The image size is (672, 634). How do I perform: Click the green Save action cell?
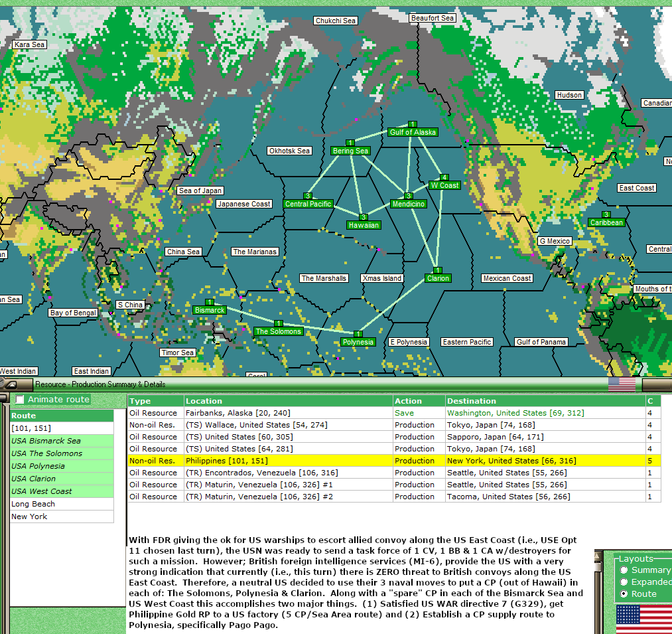click(x=419, y=413)
